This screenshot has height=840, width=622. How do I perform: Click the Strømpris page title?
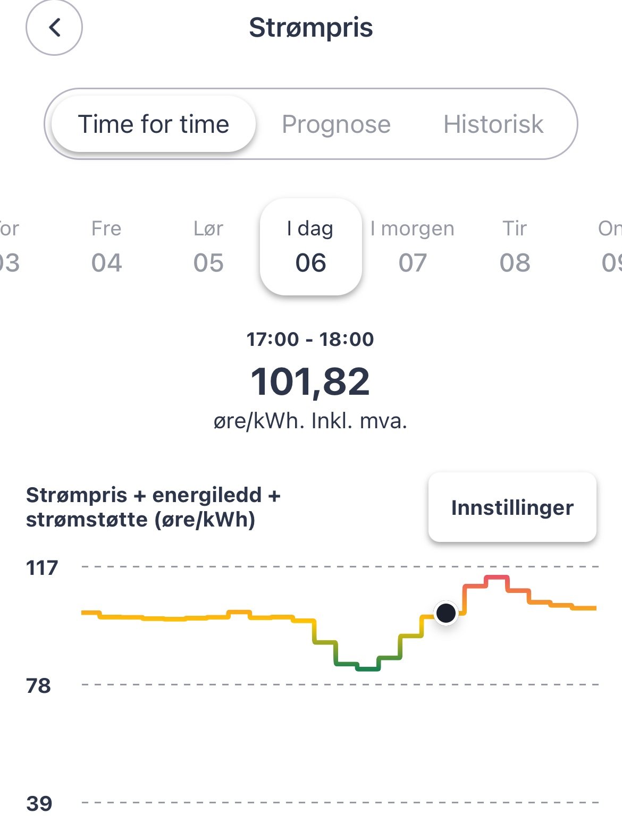tap(311, 28)
